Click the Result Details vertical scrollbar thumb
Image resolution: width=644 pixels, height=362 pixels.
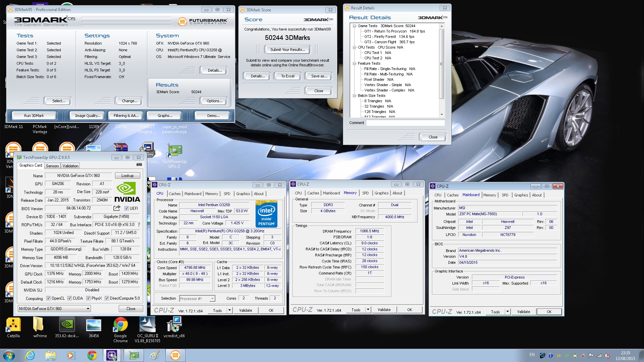[441, 64]
